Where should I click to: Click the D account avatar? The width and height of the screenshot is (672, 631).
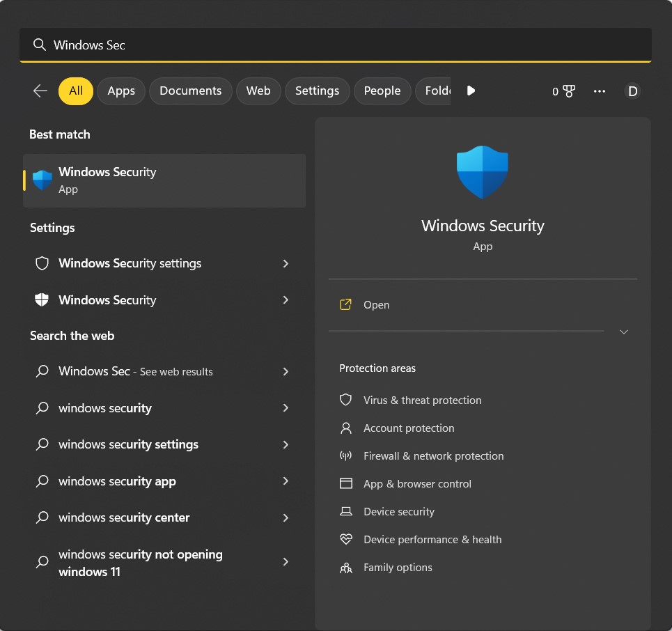tap(632, 91)
